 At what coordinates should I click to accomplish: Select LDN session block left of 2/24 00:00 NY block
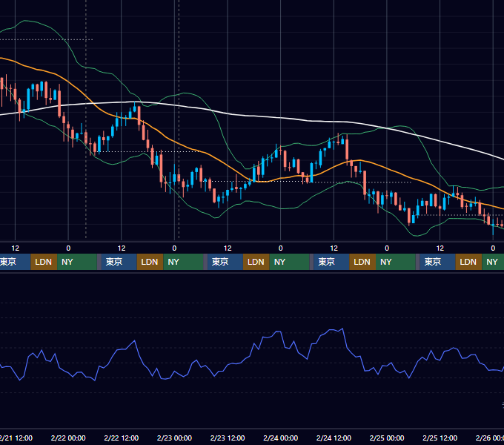pos(256,262)
